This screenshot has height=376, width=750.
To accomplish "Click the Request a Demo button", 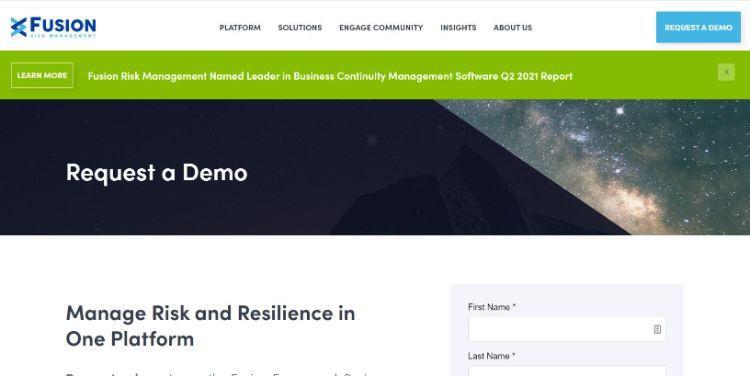I will pyautogui.click(x=698, y=27).
